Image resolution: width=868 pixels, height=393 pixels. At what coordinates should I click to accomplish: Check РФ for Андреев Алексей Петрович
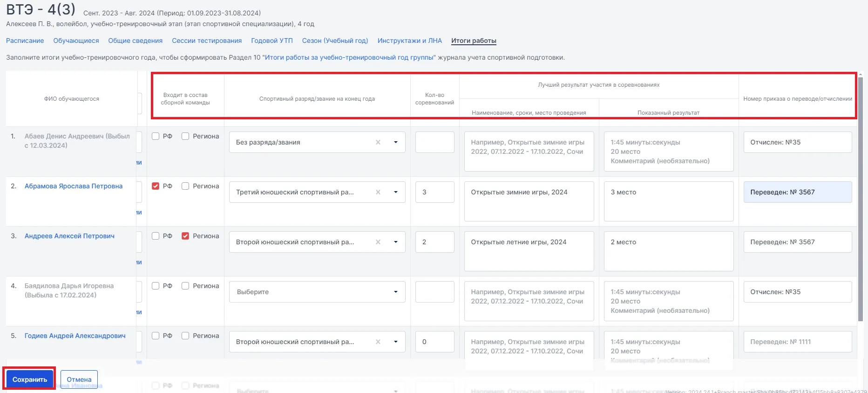coord(156,236)
